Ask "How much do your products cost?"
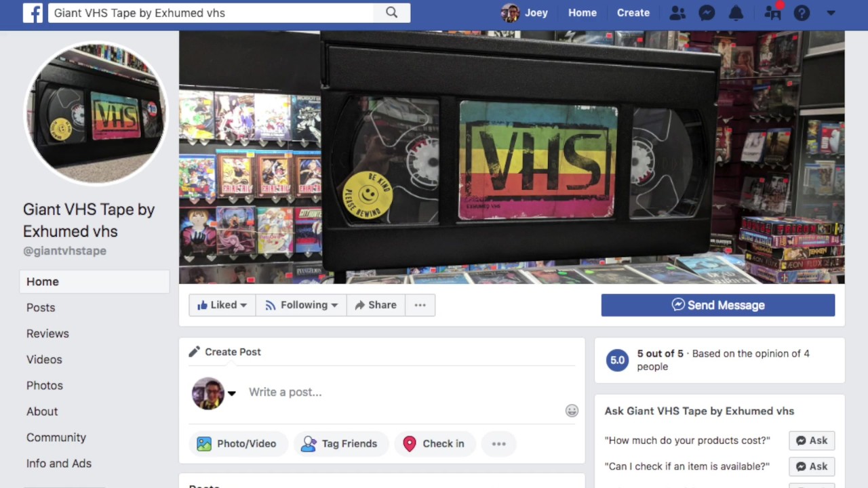 (812, 441)
